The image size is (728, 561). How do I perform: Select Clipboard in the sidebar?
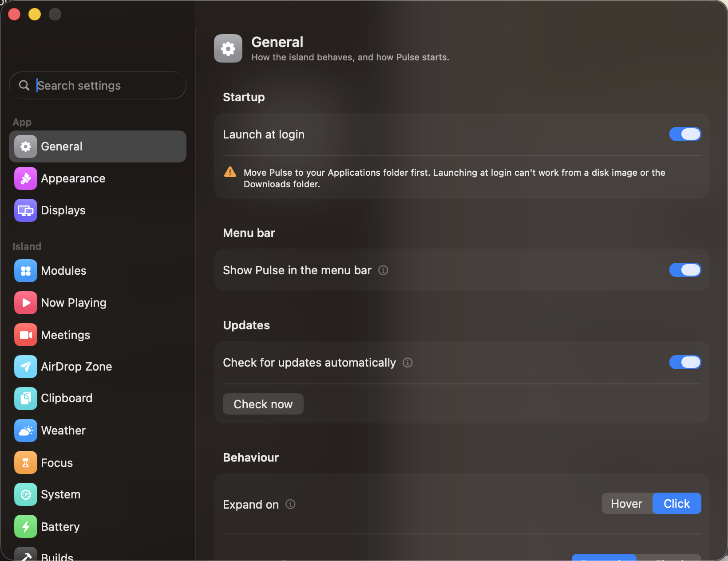point(98,399)
